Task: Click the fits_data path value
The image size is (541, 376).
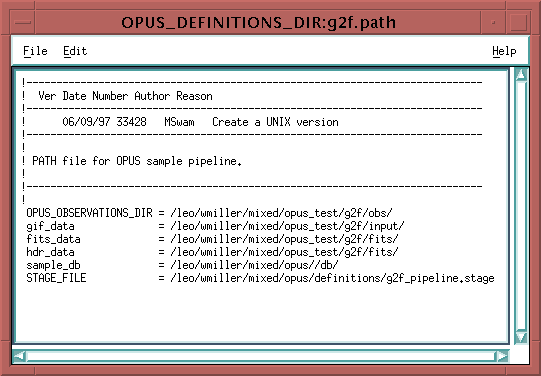Action: click(284, 239)
